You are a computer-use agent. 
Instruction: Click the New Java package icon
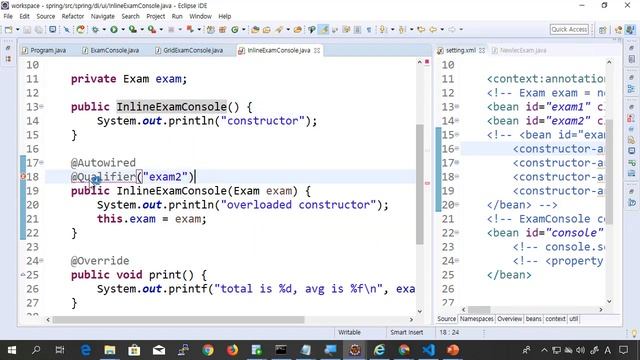point(222,29)
